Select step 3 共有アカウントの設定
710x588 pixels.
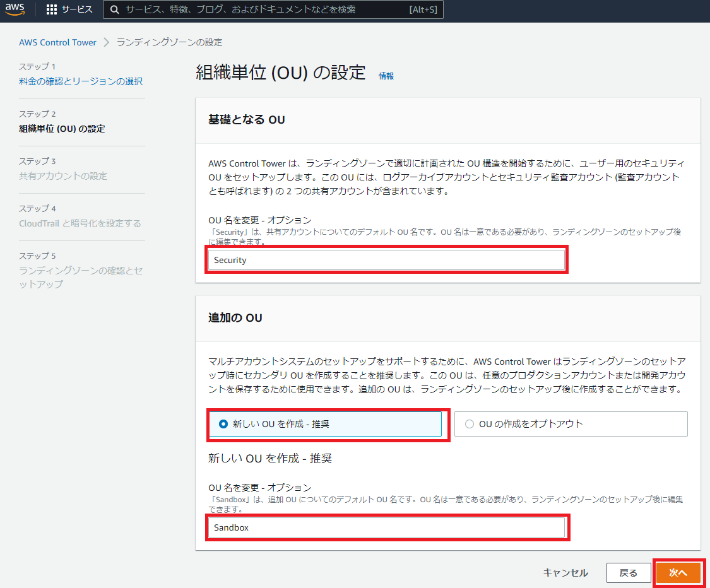(63, 175)
